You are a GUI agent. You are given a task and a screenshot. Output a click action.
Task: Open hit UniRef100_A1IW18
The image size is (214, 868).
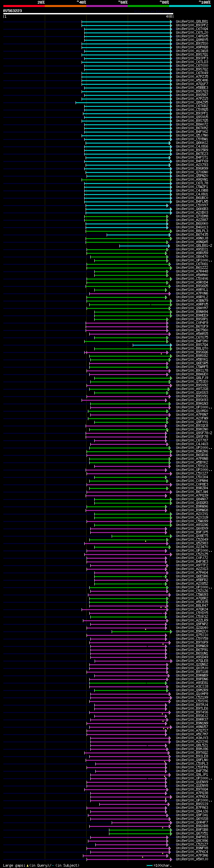[x=192, y=51]
